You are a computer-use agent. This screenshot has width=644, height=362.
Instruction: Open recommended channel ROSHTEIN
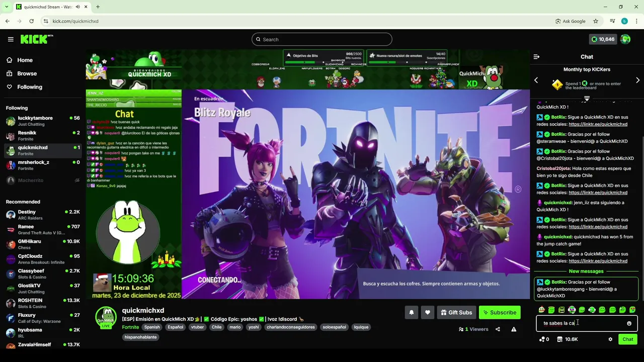[x=43, y=303]
